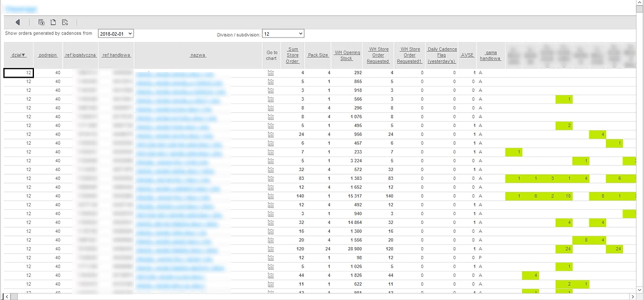Open chart for row with Sum Store Order 83
Screen dimensions: 644x300
[x=271, y=178]
